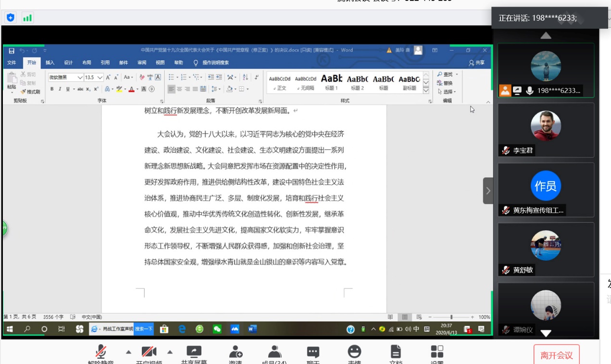Select the 黄舒敏 participant tile
The height and width of the screenshot is (364, 611).
546,250
